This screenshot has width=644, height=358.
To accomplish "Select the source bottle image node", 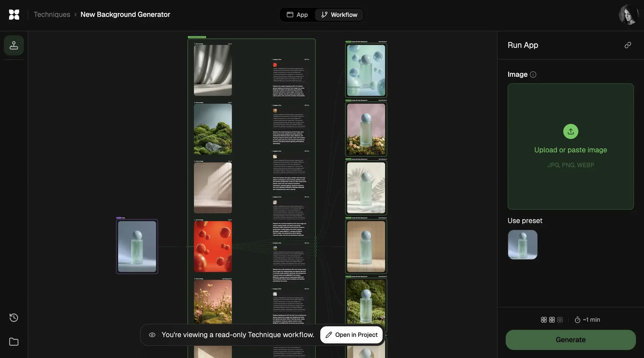I will click(x=137, y=246).
